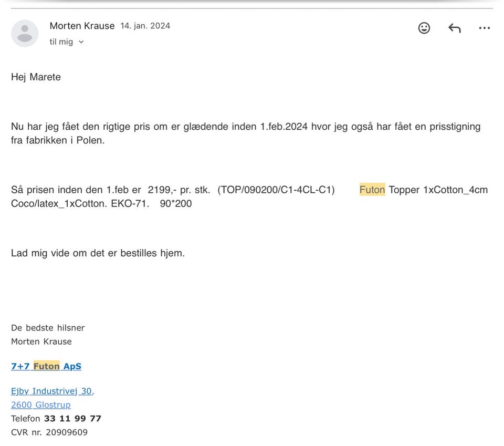Click the sender's profile avatar
The height and width of the screenshot is (446, 504).
[x=25, y=33]
